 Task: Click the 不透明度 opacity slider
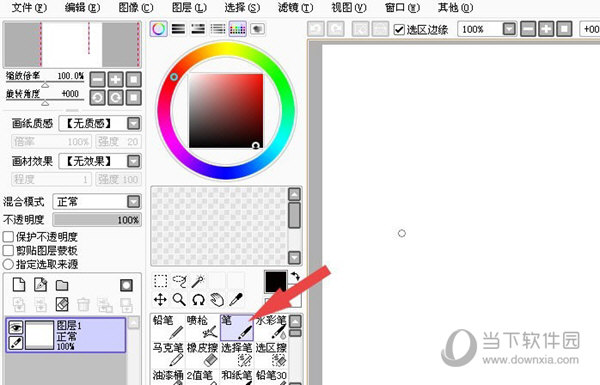97,220
